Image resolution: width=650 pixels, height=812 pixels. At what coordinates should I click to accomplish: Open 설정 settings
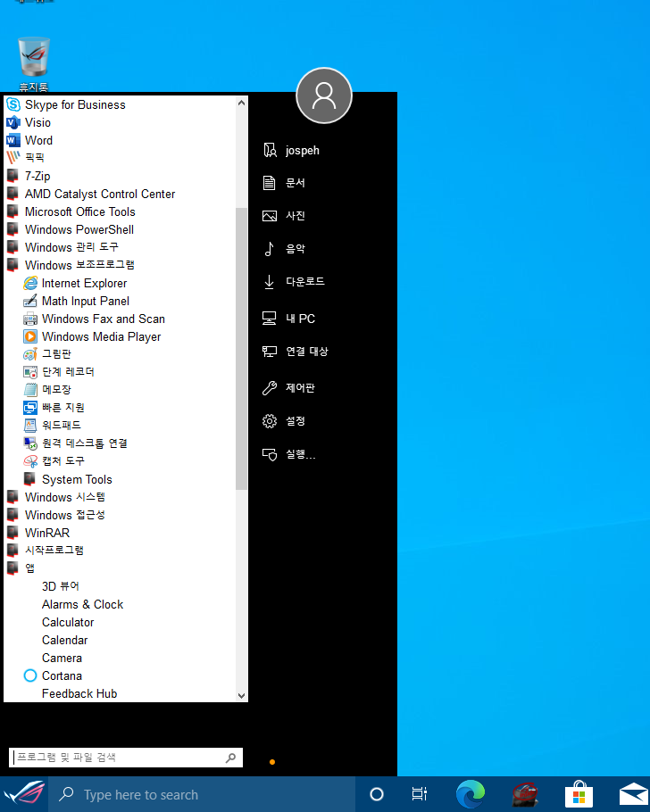(284, 421)
